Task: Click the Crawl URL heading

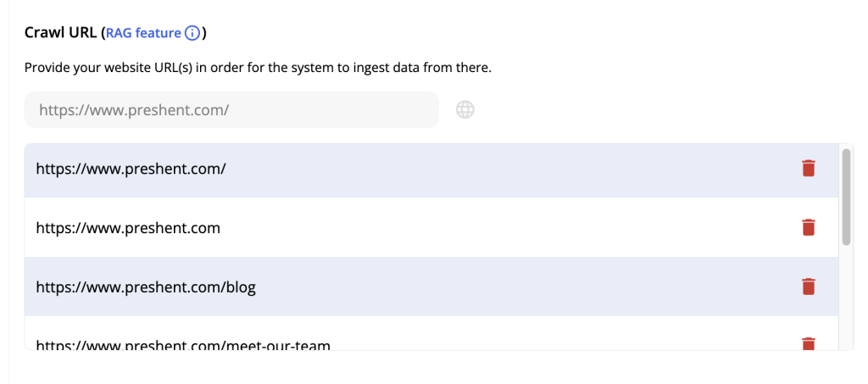Action: pos(62,33)
